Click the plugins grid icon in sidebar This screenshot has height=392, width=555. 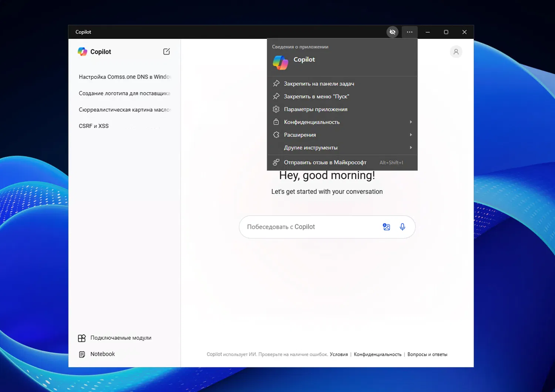pos(82,338)
